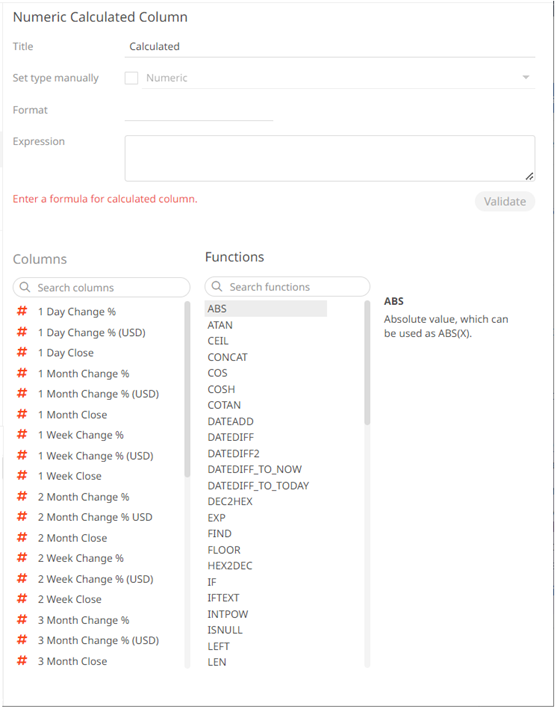Click the hash icon for 3 Month Close
The width and height of the screenshot is (557, 709).
(x=22, y=661)
